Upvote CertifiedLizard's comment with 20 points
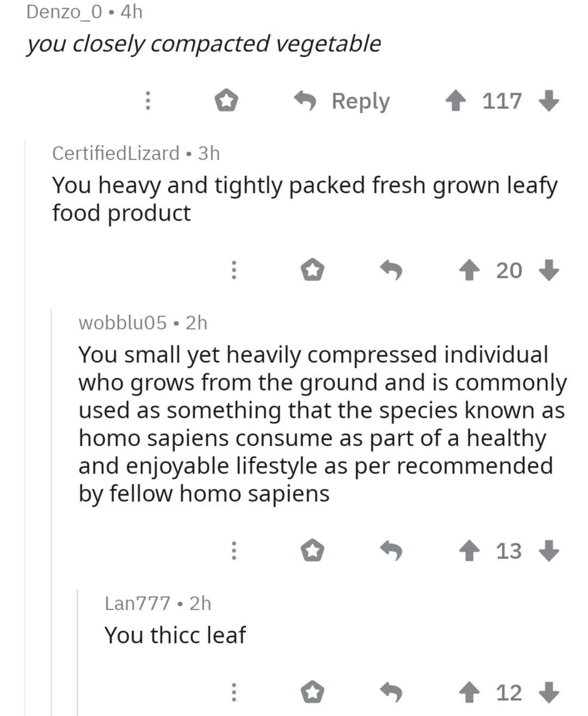The height and width of the screenshot is (716, 588). (468, 270)
